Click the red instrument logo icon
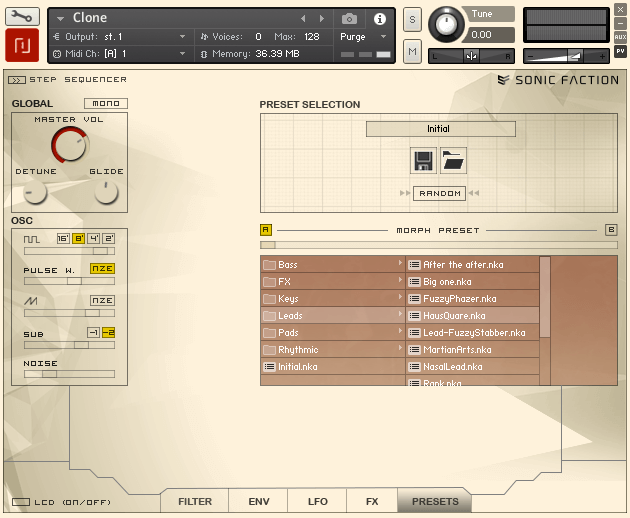Screen dimensions: 630x518 point(22,45)
